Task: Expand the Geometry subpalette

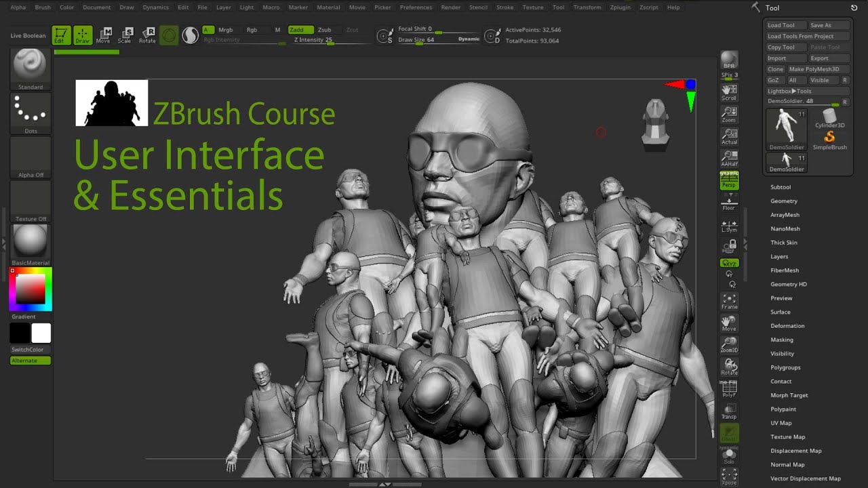Action: pos(784,201)
